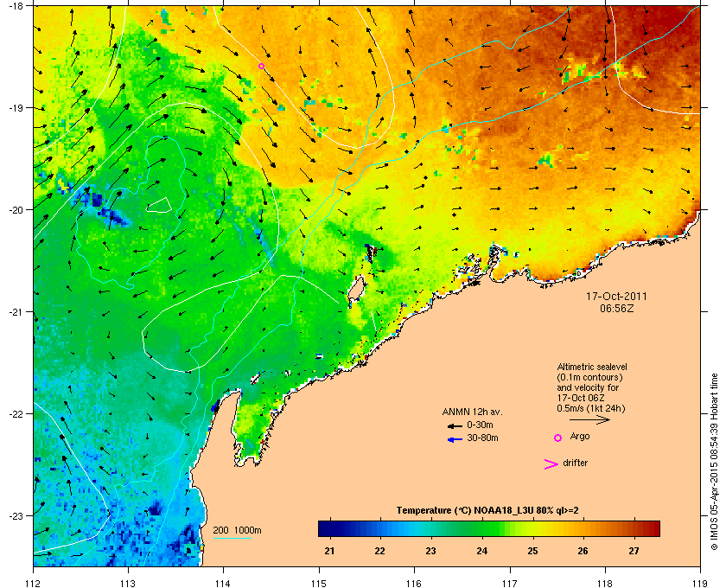
Task: Click the 'Argo' legend label
Action: tap(580, 436)
